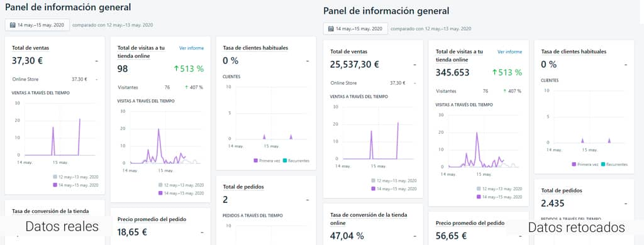
Task: Select the "2" Total de pedidos value
Action: pos(226,200)
